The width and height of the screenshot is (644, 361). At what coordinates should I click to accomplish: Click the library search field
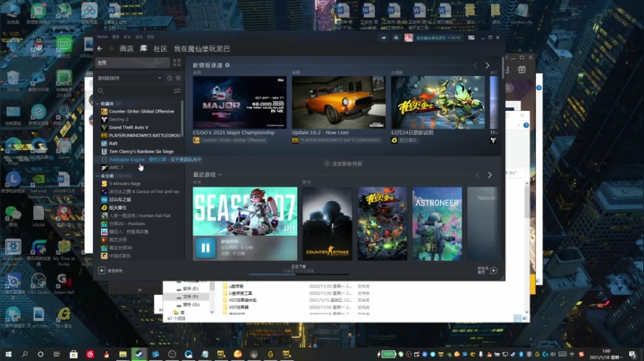coord(135,90)
